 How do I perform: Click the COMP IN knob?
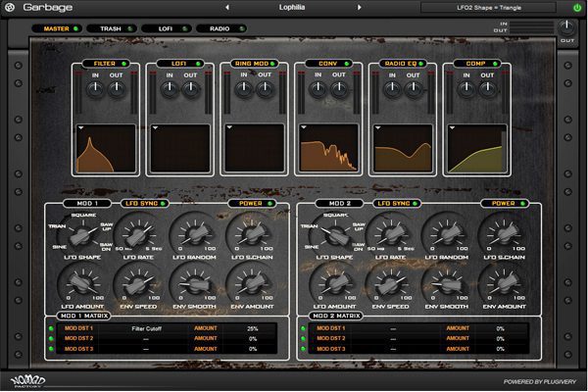click(466, 89)
